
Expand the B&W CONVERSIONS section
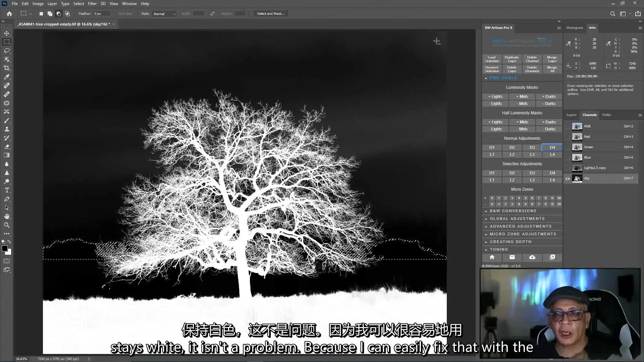522,211
